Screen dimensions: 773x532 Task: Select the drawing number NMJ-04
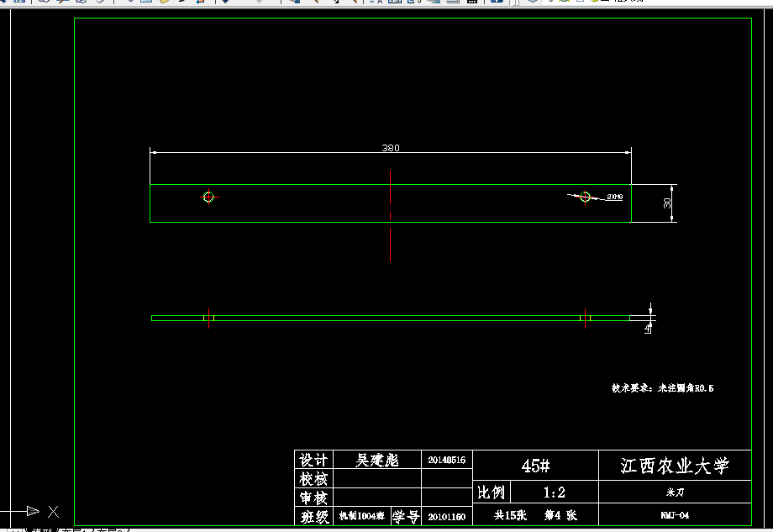coord(675,515)
